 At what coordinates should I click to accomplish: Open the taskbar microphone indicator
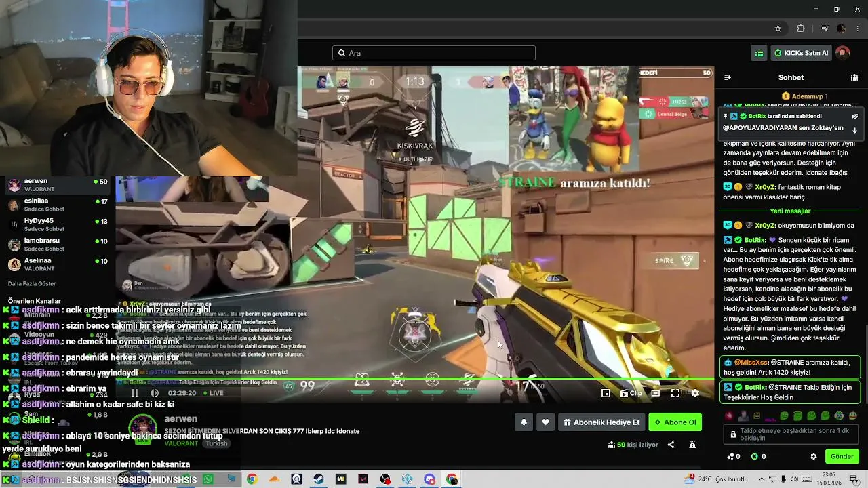coord(783,479)
